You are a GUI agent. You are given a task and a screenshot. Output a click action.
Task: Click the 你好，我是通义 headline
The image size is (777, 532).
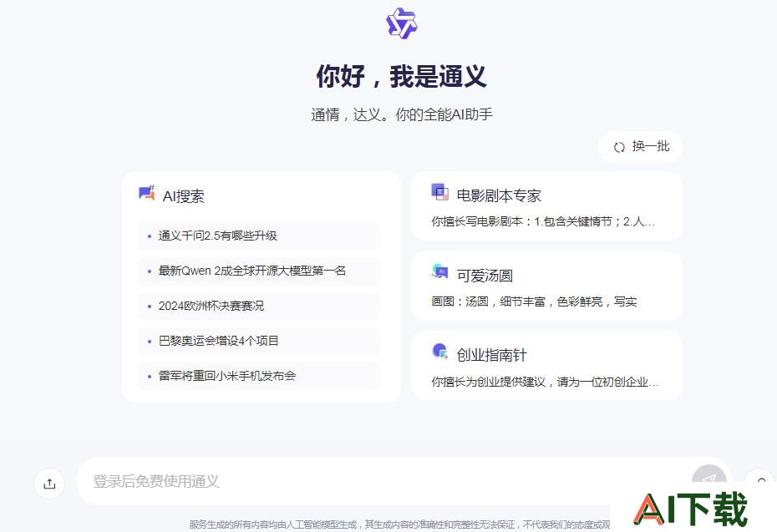tap(401, 76)
